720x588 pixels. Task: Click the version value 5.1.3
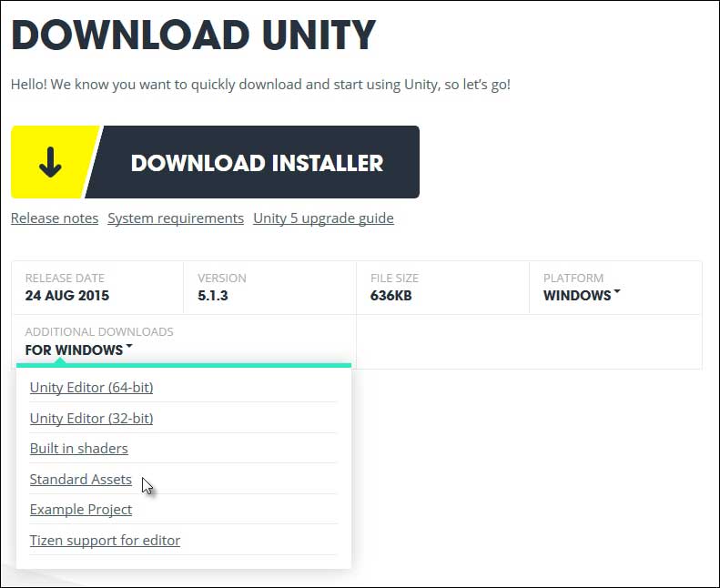(213, 295)
